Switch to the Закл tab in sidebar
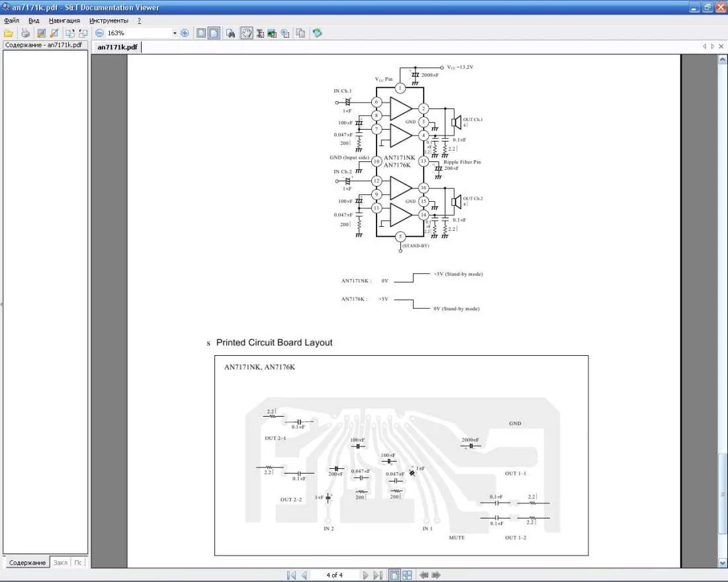 pyautogui.click(x=60, y=563)
